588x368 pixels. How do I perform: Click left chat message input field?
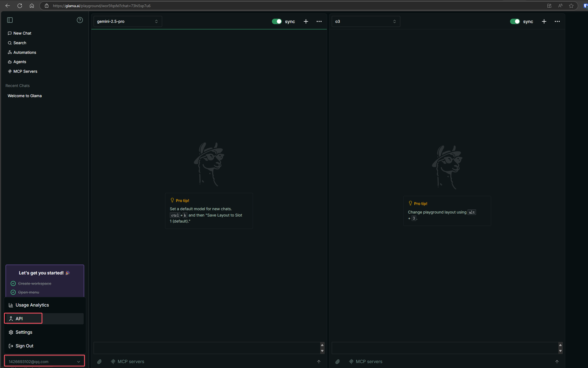click(x=206, y=348)
